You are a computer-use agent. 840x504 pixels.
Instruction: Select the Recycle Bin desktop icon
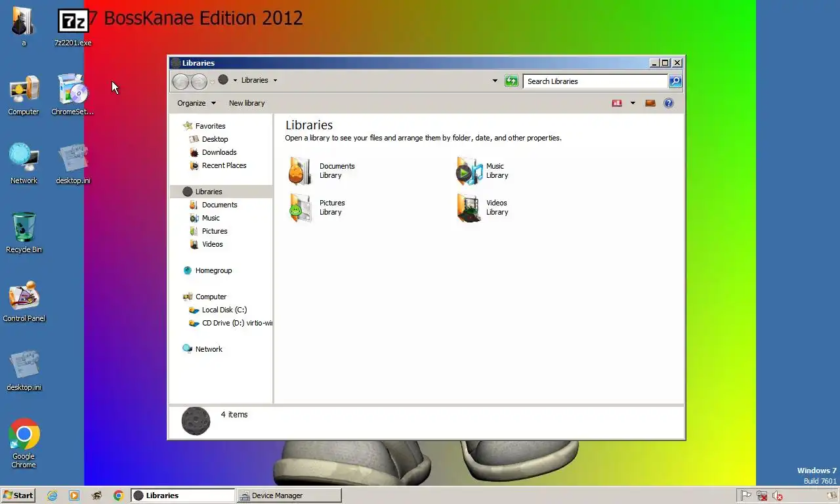coord(24,232)
